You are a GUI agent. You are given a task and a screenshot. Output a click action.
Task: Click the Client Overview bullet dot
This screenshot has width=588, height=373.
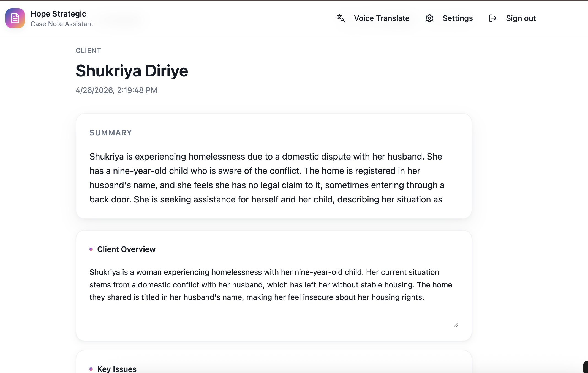91,249
